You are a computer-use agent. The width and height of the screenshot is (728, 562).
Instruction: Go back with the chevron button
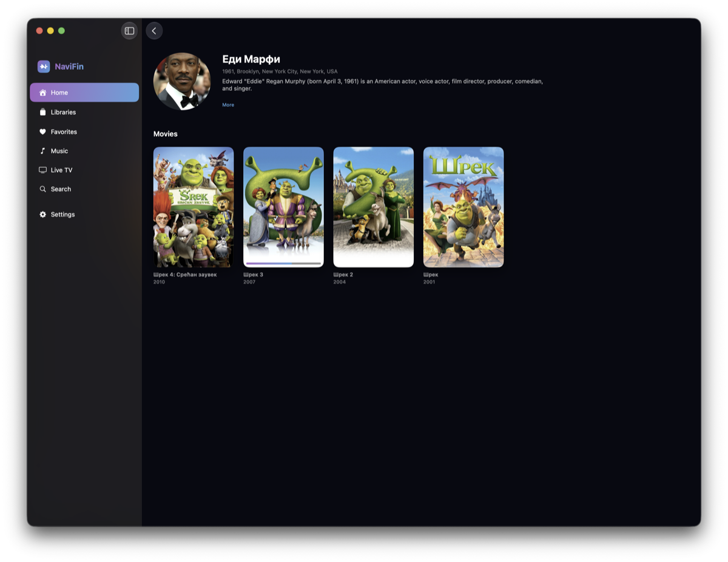point(154,31)
